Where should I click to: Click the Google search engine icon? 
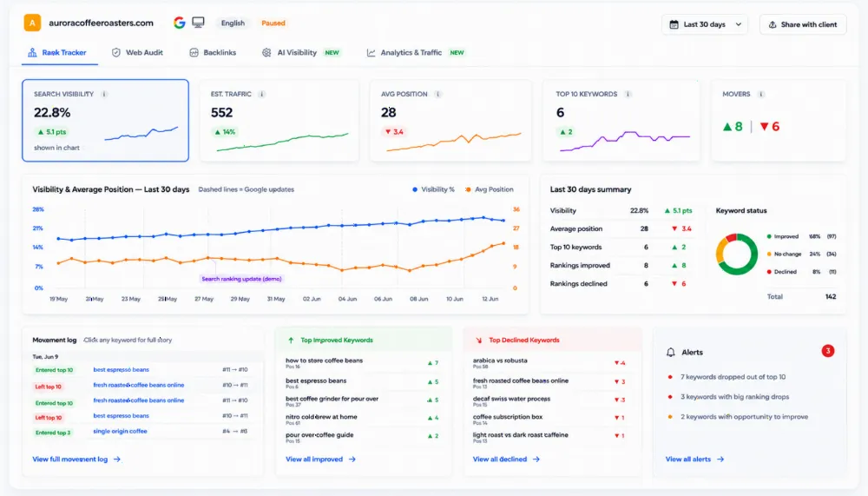179,23
